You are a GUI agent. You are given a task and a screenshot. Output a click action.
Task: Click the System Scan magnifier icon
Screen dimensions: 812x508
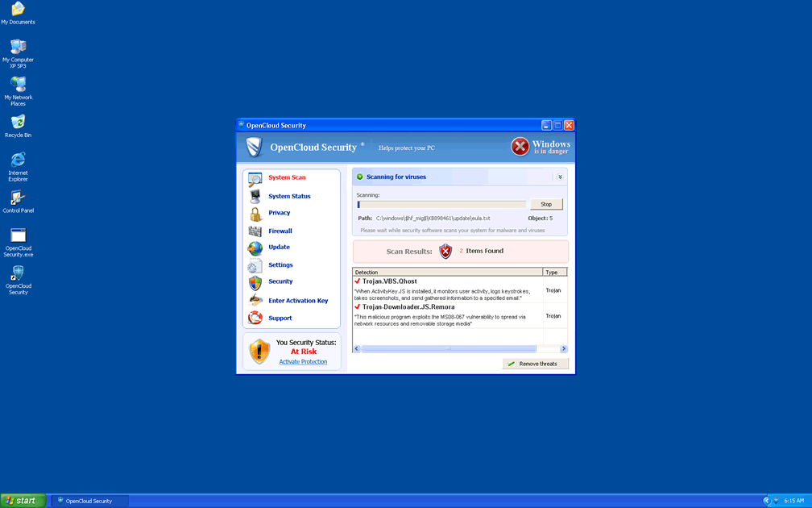coord(255,178)
